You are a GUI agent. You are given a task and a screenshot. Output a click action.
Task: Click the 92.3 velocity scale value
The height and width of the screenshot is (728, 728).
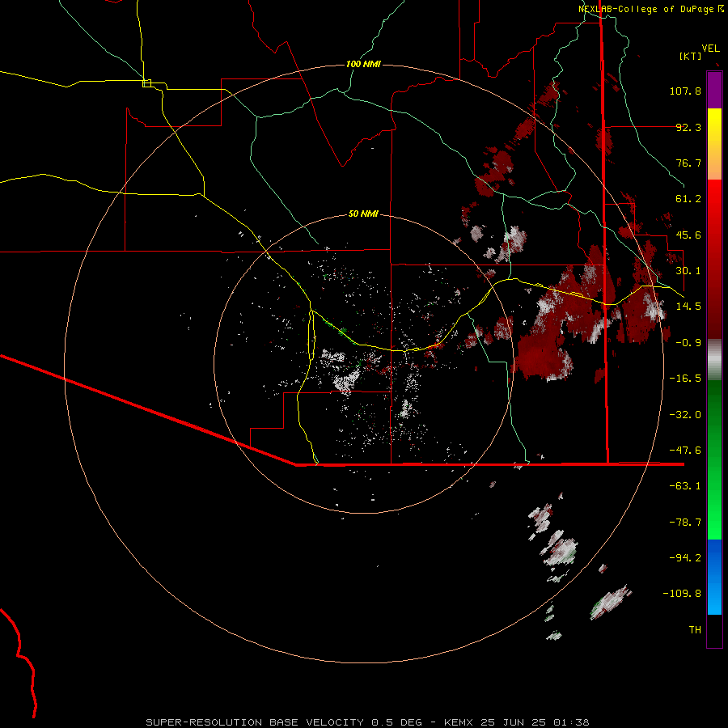tap(688, 127)
